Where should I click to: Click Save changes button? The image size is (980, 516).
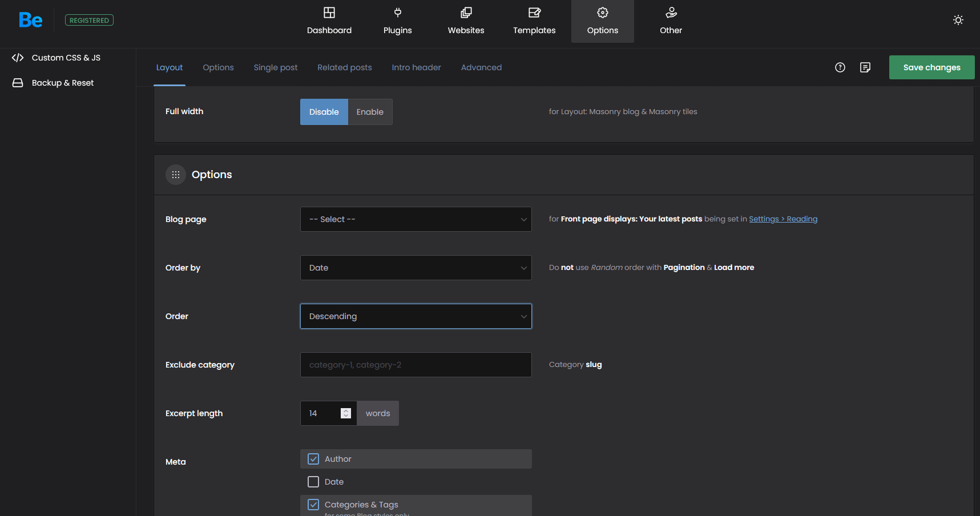click(x=932, y=67)
